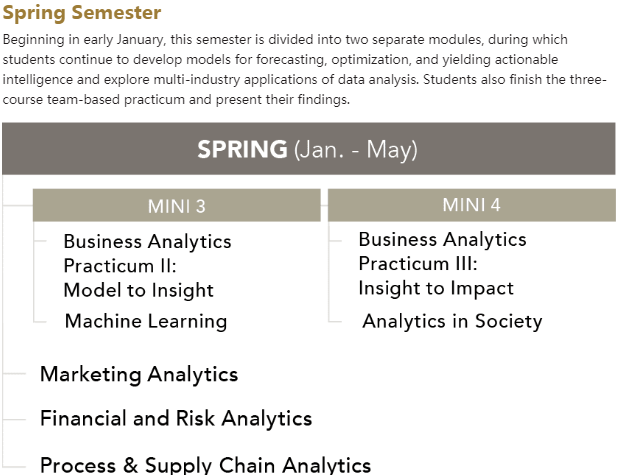Select the SPRING (Jan. - May) banner
Screen dimensions: 619x475
[x=309, y=149]
